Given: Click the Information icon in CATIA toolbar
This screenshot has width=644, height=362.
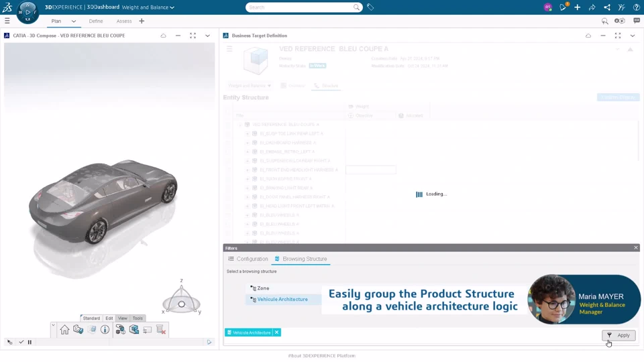Looking at the screenshot, I should tap(105, 330).
